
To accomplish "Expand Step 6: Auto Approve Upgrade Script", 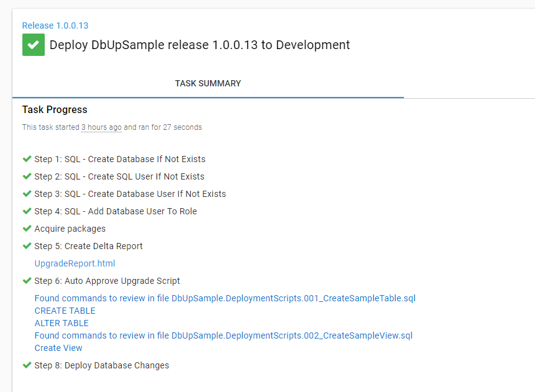I will coord(107,281).
